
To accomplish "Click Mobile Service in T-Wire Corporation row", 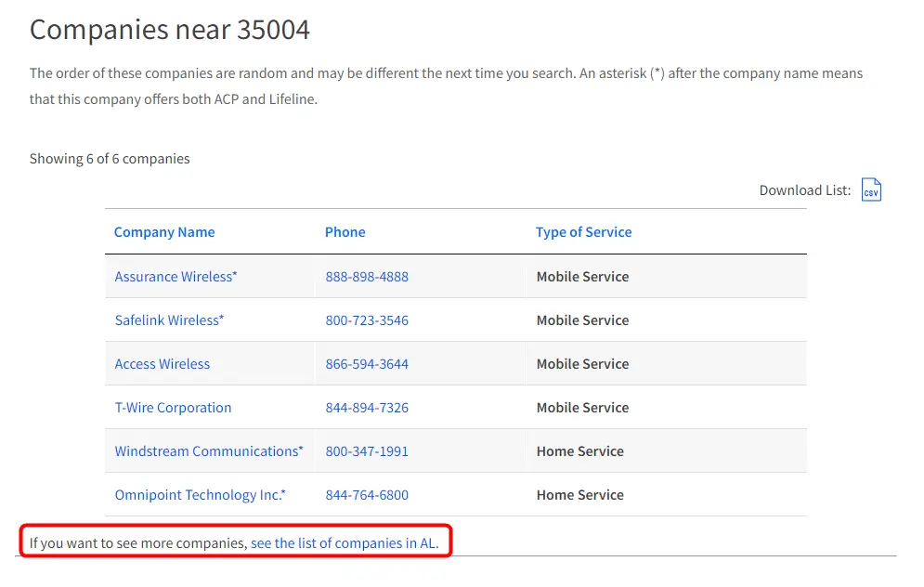I will pyautogui.click(x=583, y=407).
